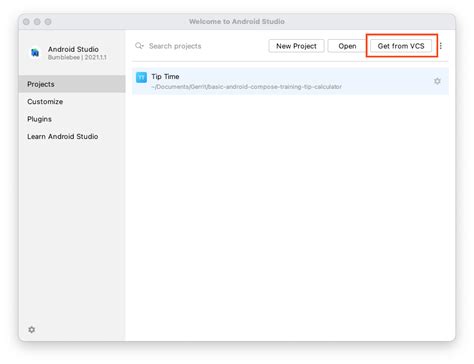Image resolution: width=474 pixels, height=364 pixels.
Task: Open the Learn Android Studio tab
Action: coord(72,136)
